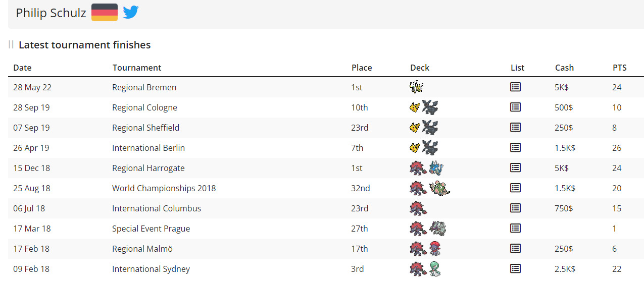Screen dimensions: 644x282
Task: View decklist icon for International Berlin
Action: pyautogui.click(x=515, y=148)
